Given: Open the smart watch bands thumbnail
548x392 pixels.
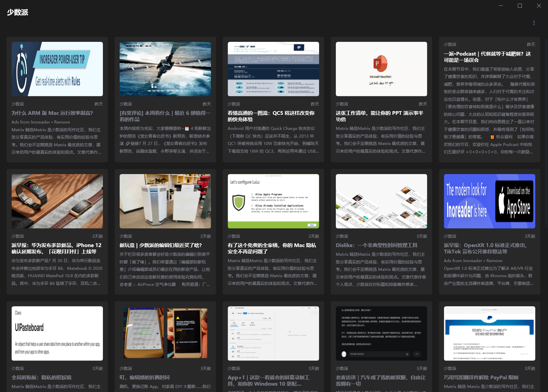Looking at the screenshot, I should 57,201.
